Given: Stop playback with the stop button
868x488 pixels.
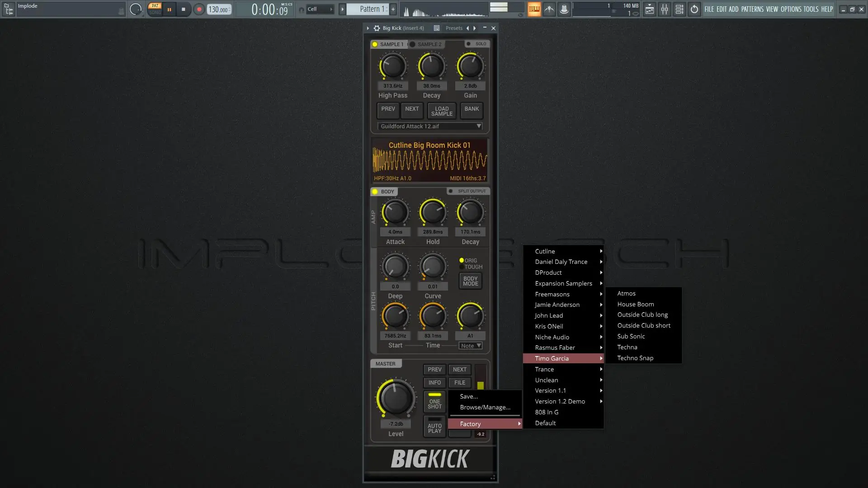Looking at the screenshot, I should pos(183,9).
